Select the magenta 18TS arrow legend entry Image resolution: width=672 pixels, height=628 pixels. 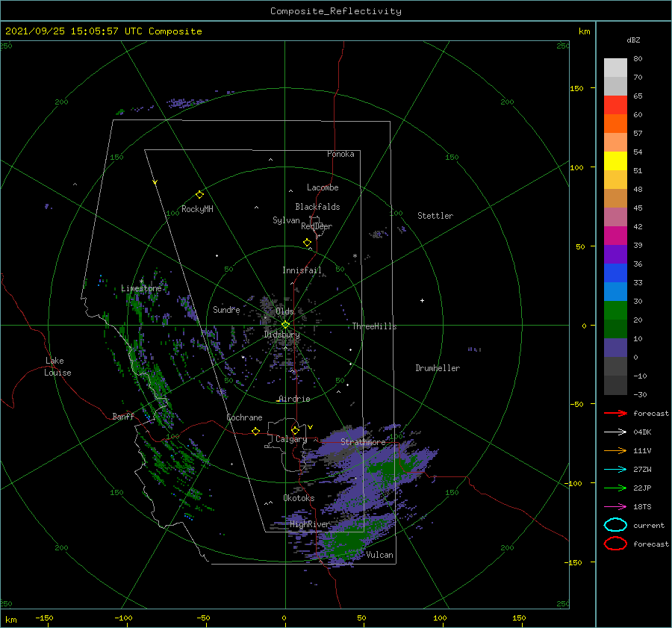point(615,507)
